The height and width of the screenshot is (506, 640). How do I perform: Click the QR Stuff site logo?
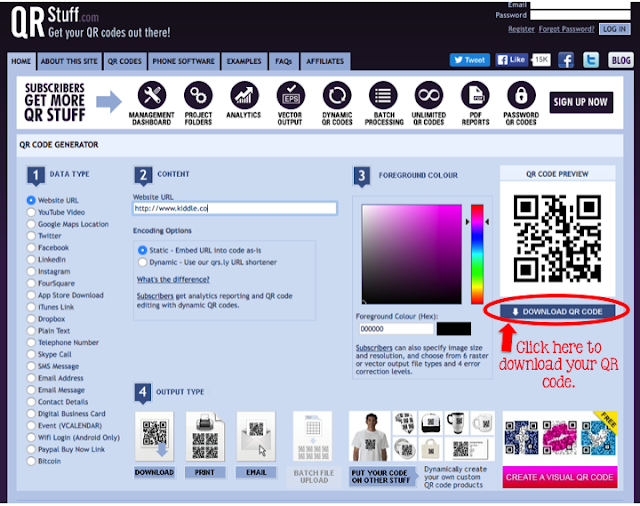90,23
